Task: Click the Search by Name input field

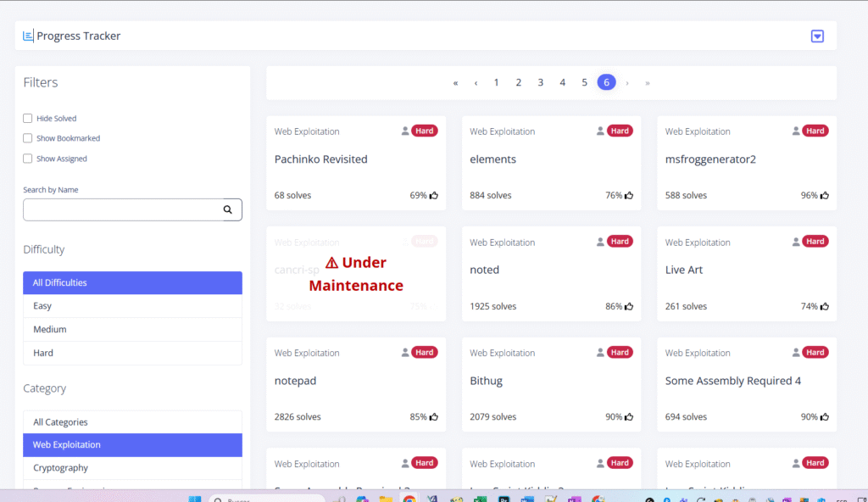Action: click(123, 209)
